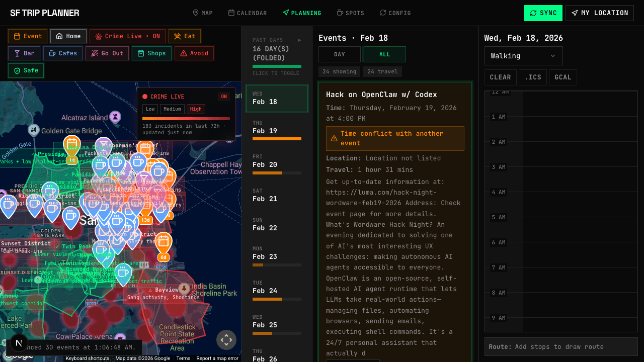Turn off the ON switch in the Crime Live panel
Viewport: 644px width, 362px height.
[x=223, y=96]
